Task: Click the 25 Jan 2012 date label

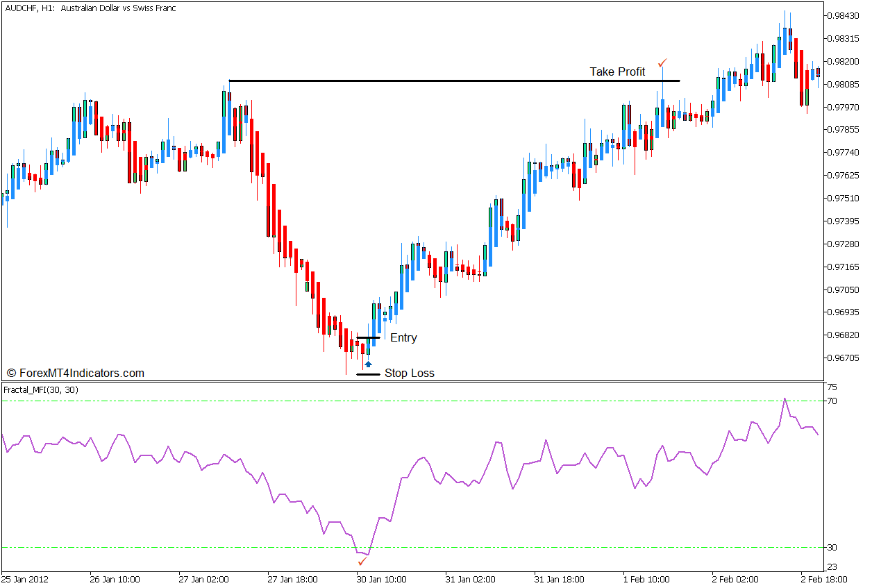Action: [25, 579]
